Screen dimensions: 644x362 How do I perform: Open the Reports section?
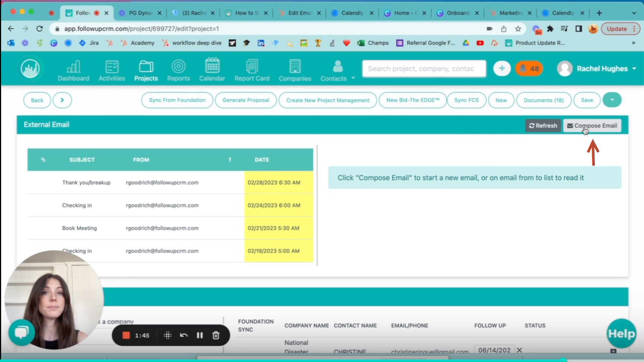coord(179,70)
